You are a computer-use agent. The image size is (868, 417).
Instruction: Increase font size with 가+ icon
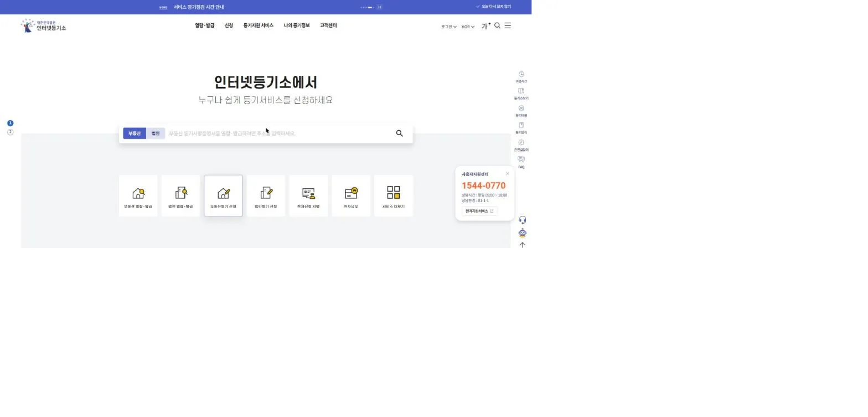pyautogui.click(x=485, y=26)
